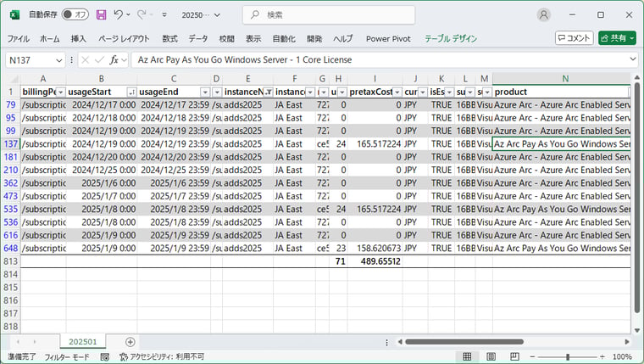This screenshot has height=364, width=644.
Task: Switch to Normal view icon
Action: (467, 356)
